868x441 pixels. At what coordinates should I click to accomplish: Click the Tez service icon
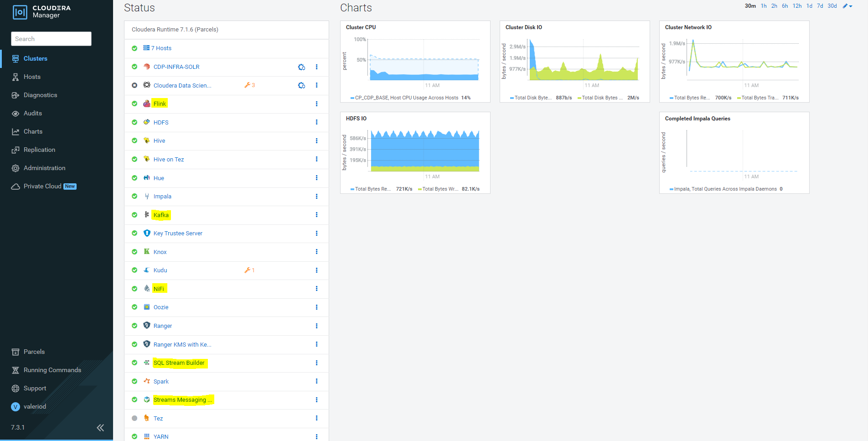(x=147, y=418)
